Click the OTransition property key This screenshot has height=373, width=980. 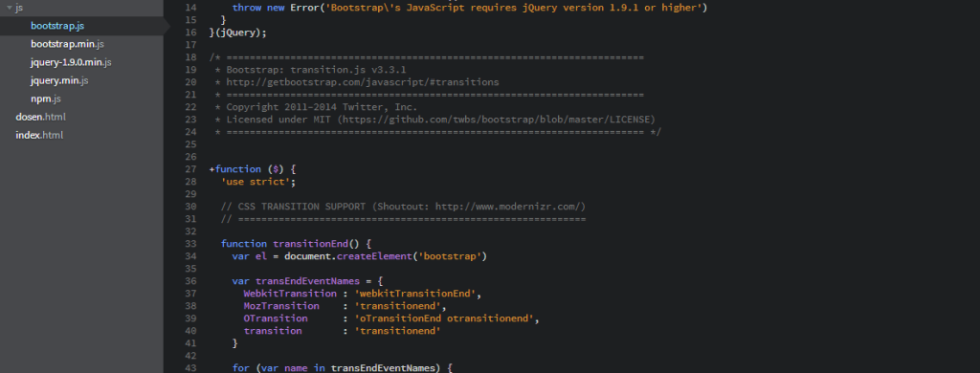(x=276, y=318)
